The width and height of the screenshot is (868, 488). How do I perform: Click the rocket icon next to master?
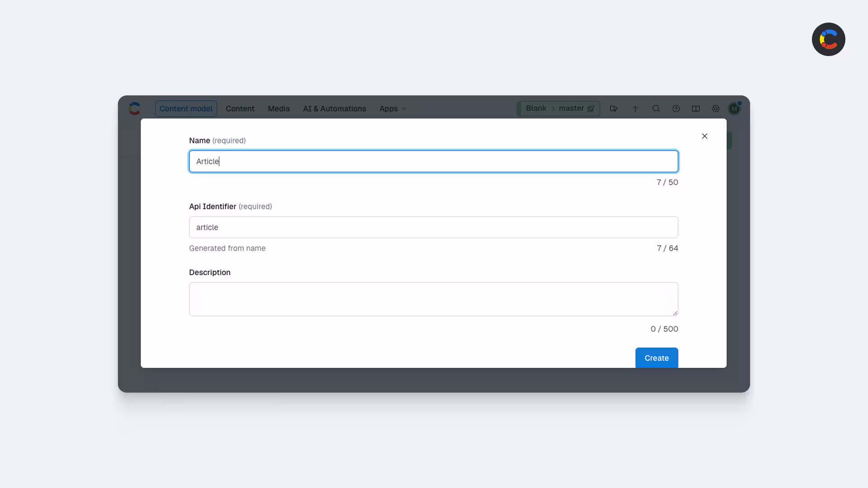[591, 108]
